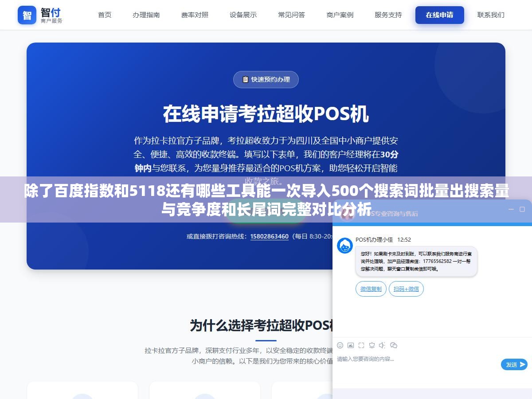Click the screenshot capture icon in chat
Viewport: 532px width, 399px height.
tap(361, 345)
